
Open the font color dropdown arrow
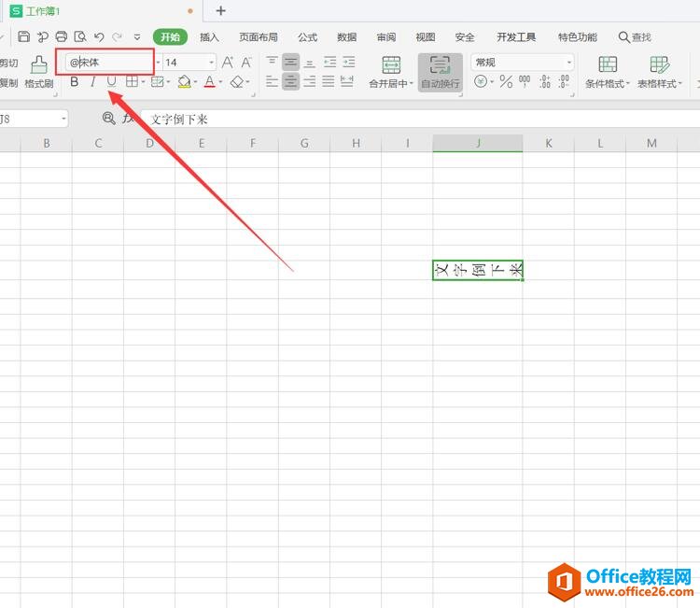(x=220, y=82)
